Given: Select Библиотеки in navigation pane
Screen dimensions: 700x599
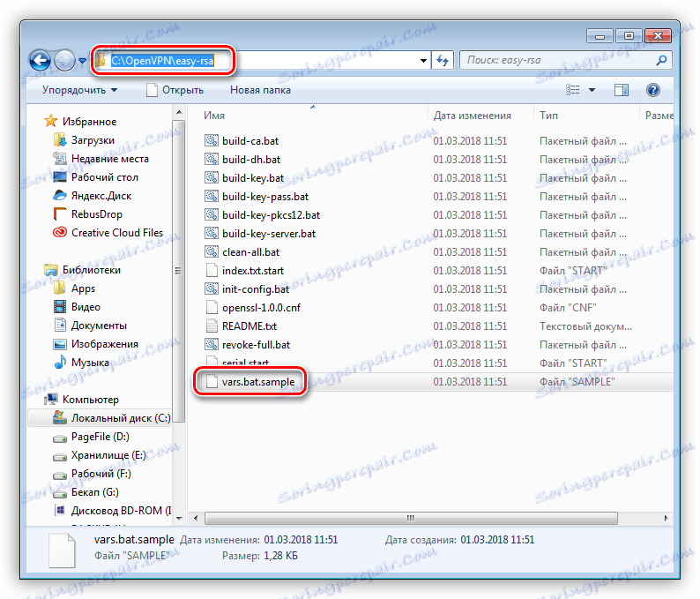Looking at the screenshot, I should point(83,270).
